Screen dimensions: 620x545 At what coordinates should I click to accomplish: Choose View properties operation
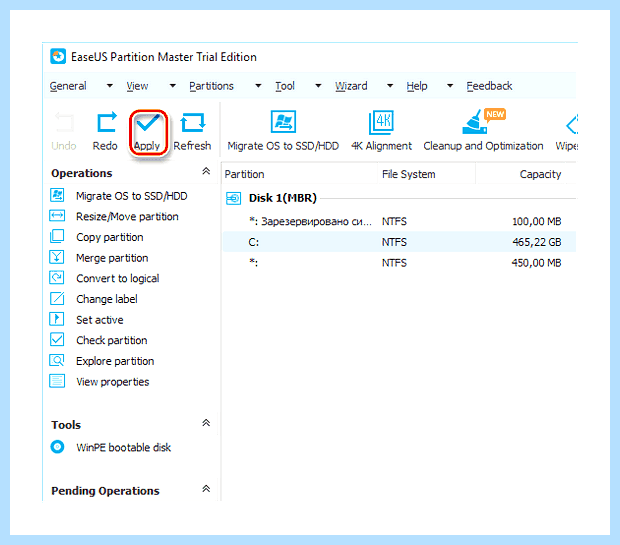click(x=113, y=382)
